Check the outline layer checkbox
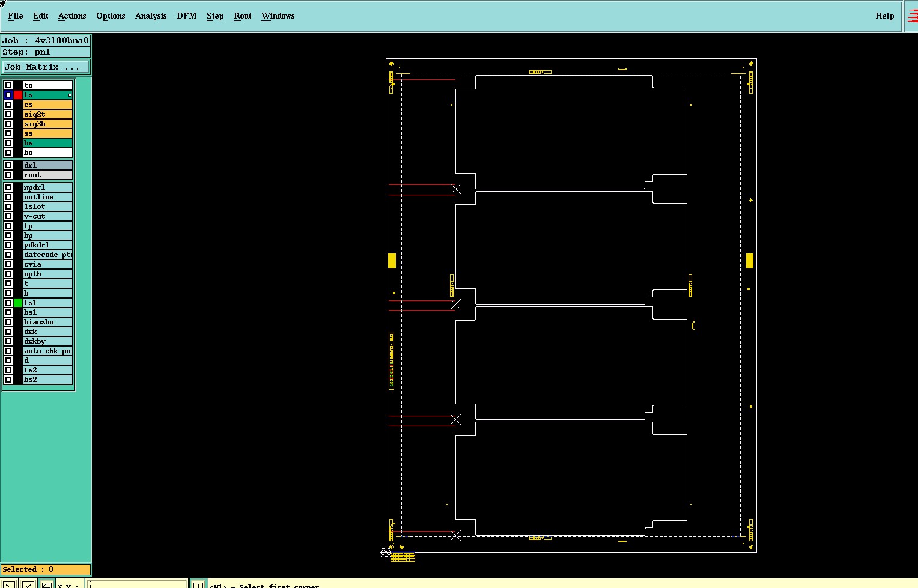Screen dimensions: 918x588 (8, 197)
